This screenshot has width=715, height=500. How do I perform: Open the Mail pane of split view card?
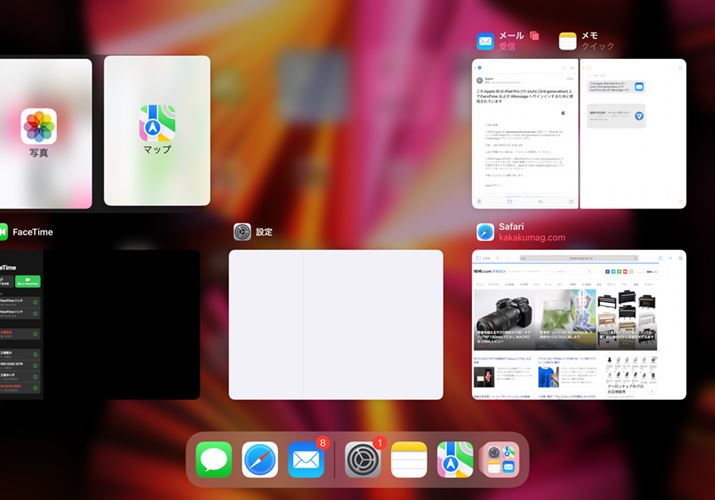[x=524, y=133]
